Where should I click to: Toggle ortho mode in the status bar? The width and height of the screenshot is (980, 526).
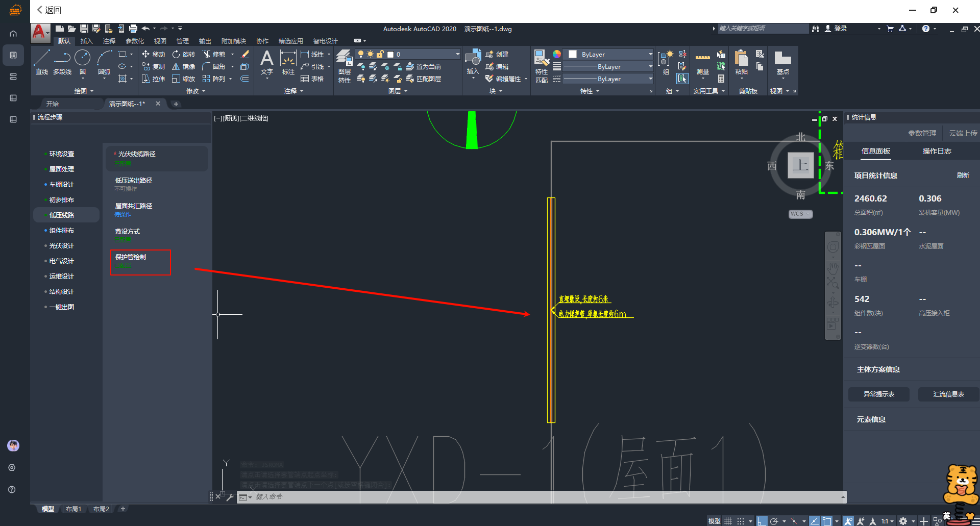pyautogui.click(x=762, y=521)
